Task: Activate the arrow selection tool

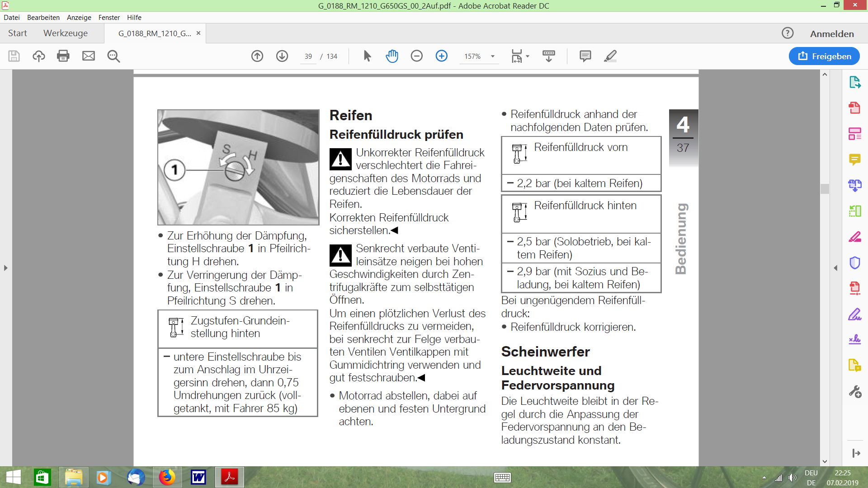Action: pos(367,56)
